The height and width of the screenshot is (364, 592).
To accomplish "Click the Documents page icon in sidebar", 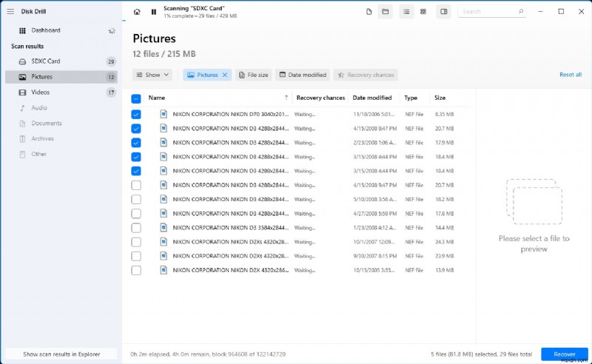I will tap(22, 124).
